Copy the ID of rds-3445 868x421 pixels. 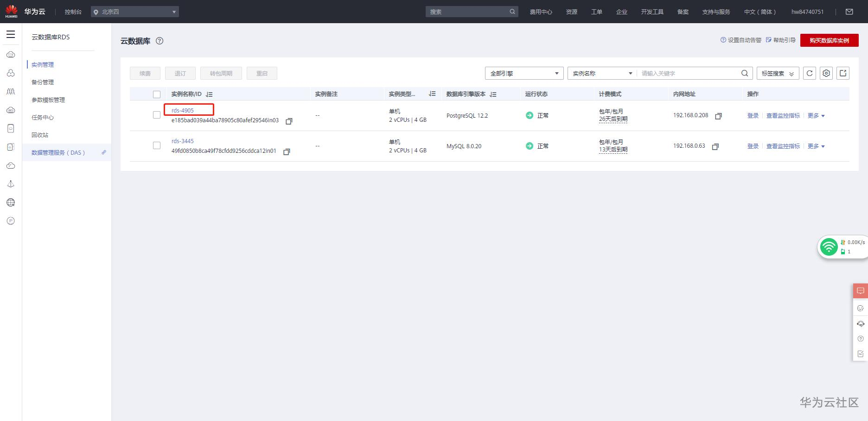point(287,152)
